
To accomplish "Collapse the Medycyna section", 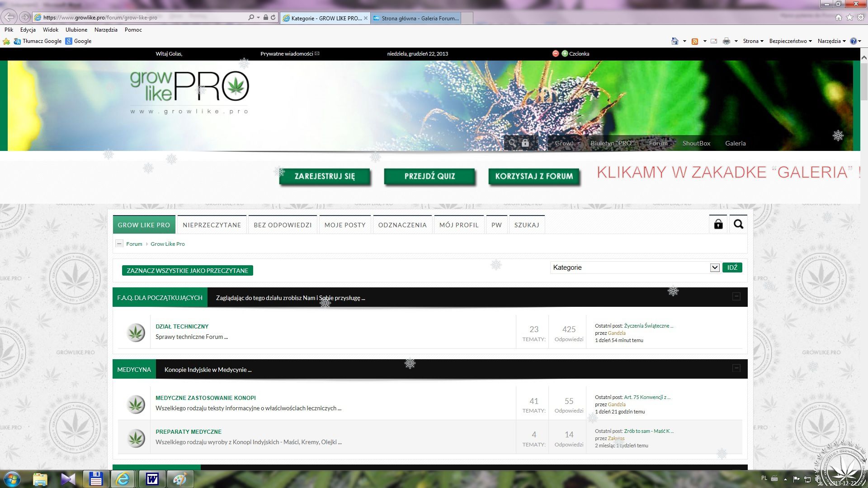I will click(x=736, y=368).
